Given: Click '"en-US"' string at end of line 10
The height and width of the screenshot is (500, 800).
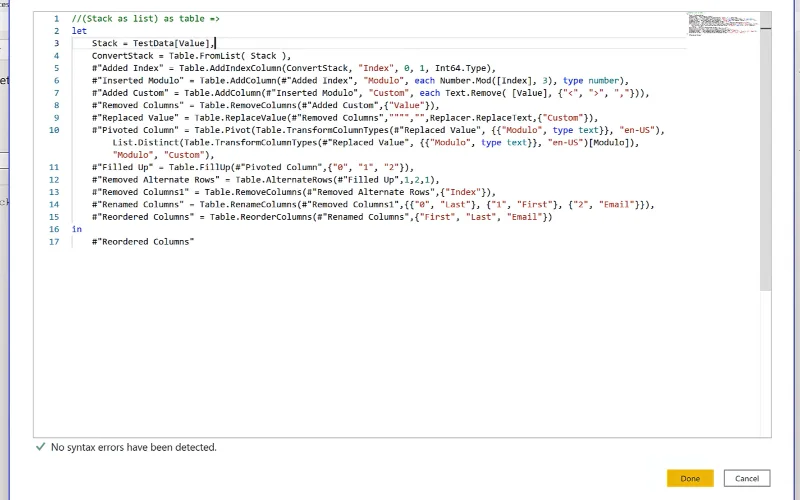Looking at the screenshot, I should click(x=637, y=130).
